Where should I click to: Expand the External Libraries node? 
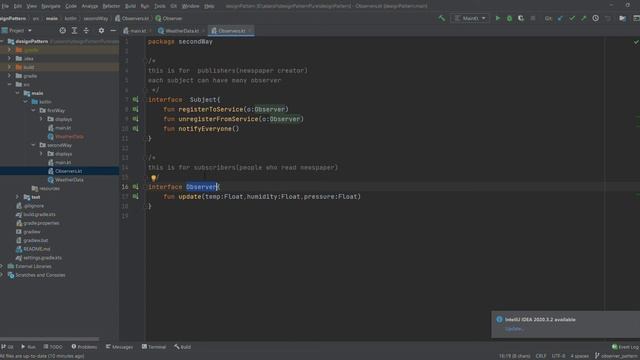click(2, 266)
